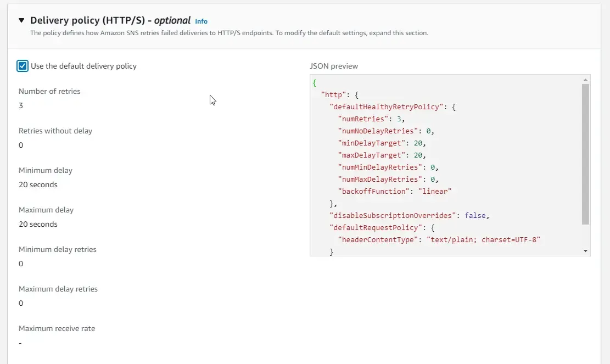Uncheck the Use the default delivery policy checkbox

[23, 66]
